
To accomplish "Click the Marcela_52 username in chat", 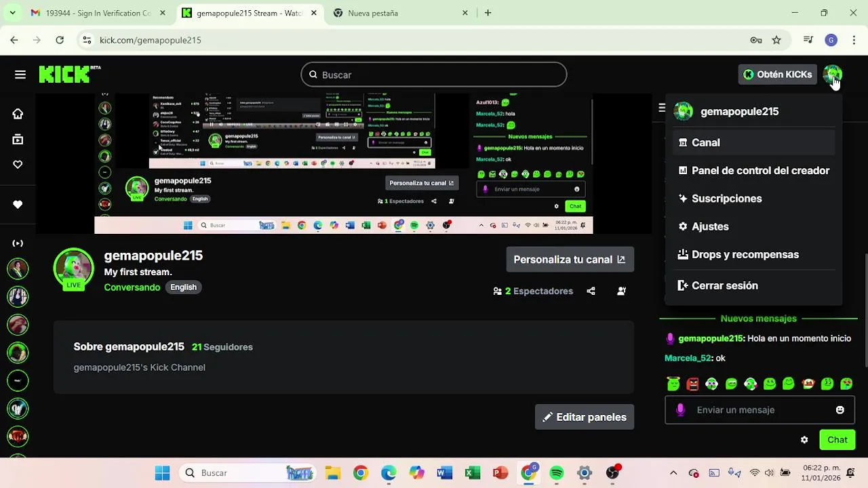I will coord(688,358).
